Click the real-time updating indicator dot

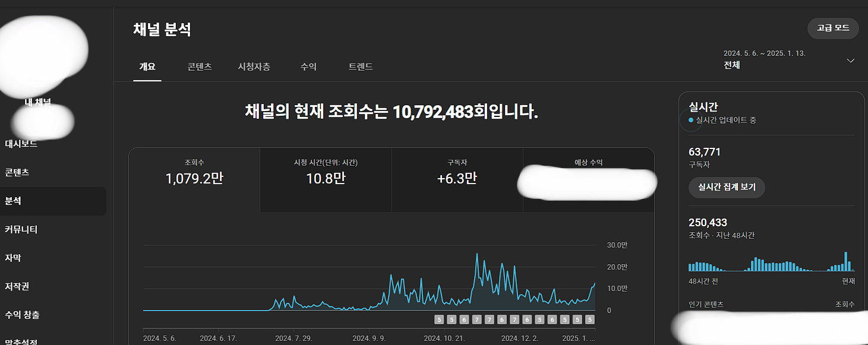(x=691, y=121)
